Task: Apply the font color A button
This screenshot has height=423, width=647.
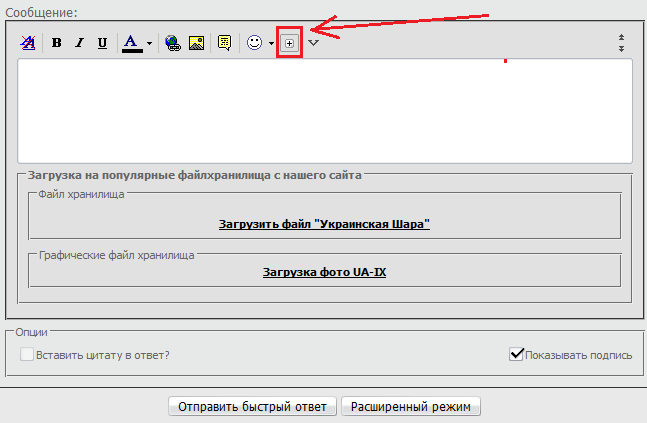Action: 132,43
